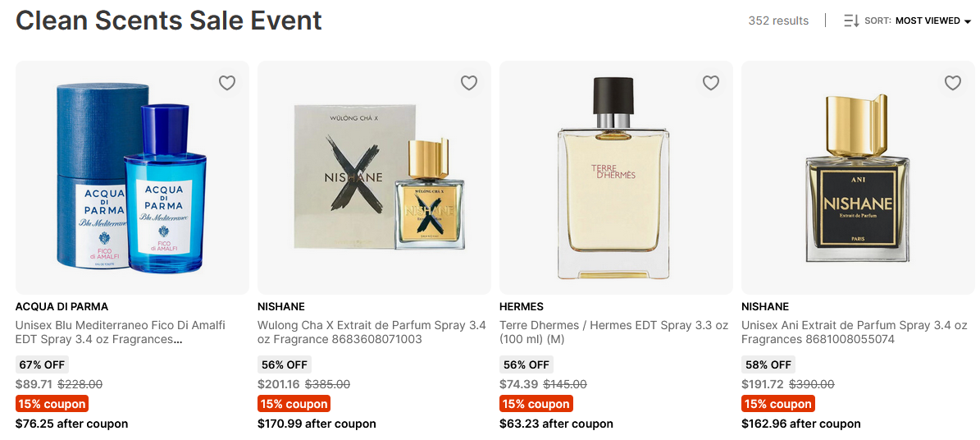The height and width of the screenshot is (440, 980).
Task: Open the Most Viewed sort dropdown
Action: click(932, 21)
